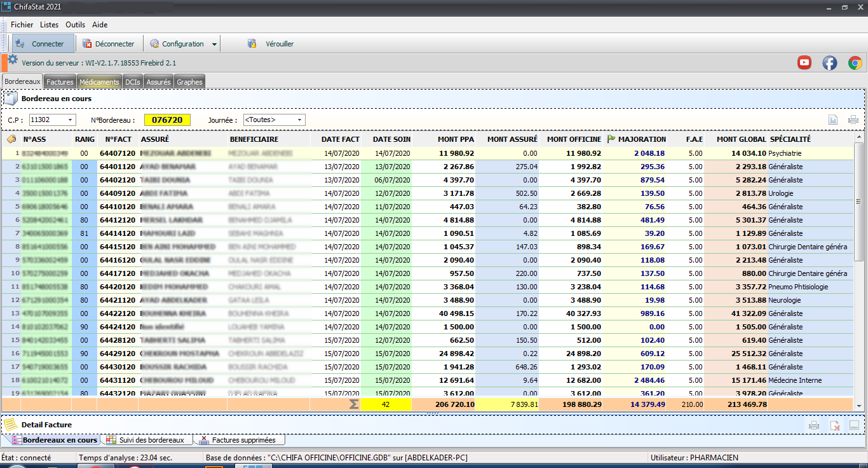Expand the Configuration dropdown arrow

[214, 45]
